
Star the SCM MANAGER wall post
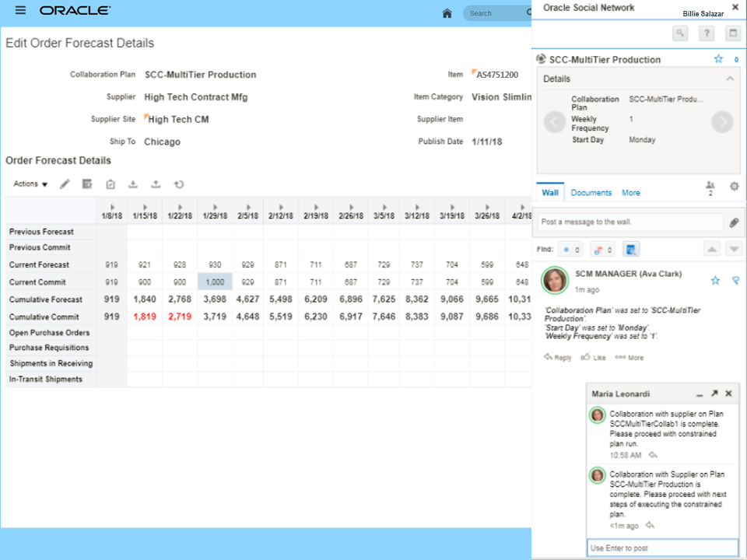[x=715, y=281]
